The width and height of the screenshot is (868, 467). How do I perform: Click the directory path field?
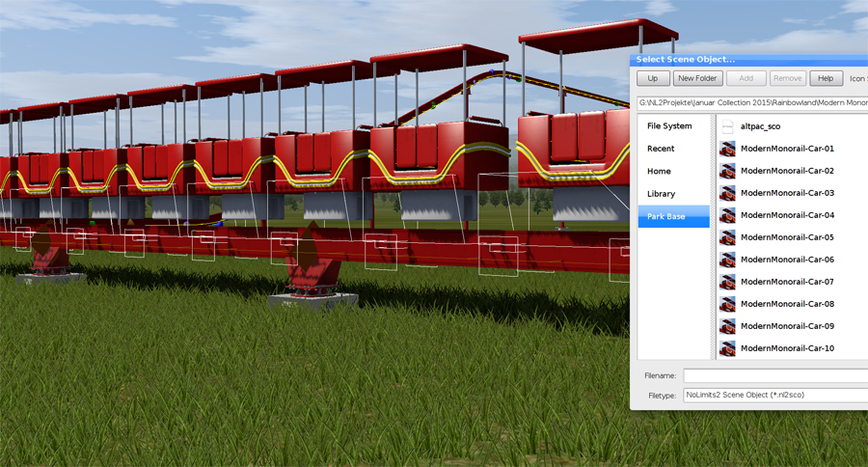point(752,101)
